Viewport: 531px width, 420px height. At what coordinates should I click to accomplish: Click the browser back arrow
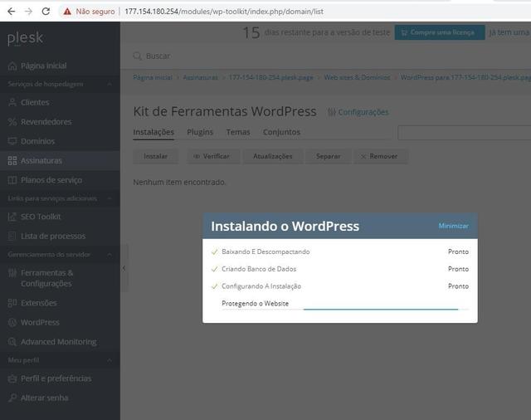(x=11, y=11)
